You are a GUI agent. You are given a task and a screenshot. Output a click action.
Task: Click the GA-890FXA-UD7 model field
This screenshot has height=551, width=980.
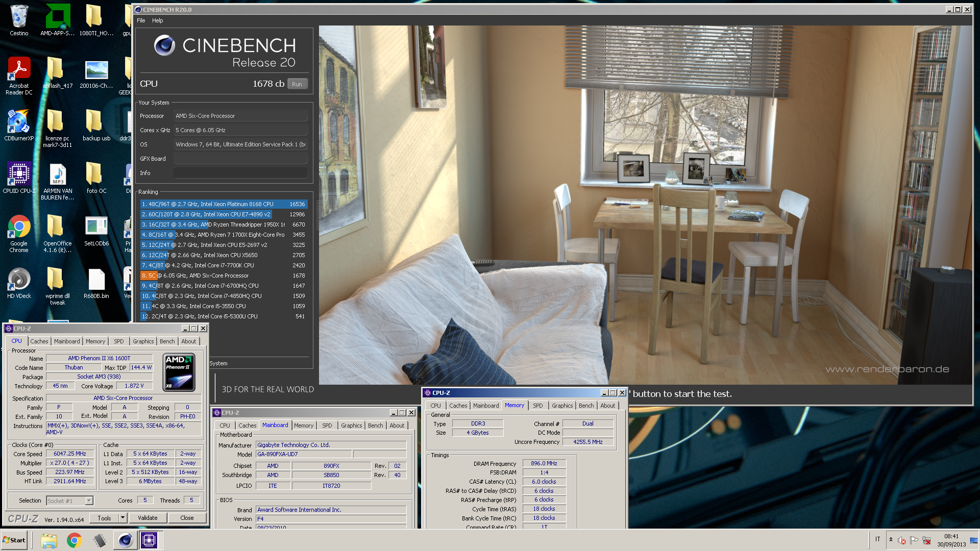[303, 454]
